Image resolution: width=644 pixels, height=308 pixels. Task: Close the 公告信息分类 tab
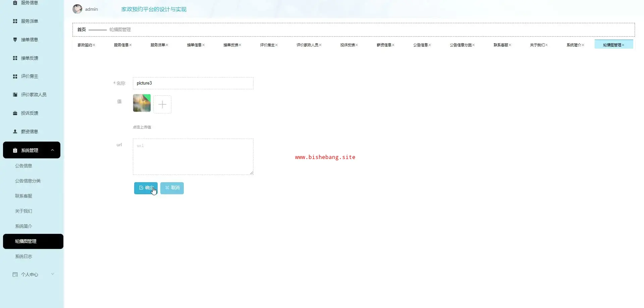(x=474, y=45)
